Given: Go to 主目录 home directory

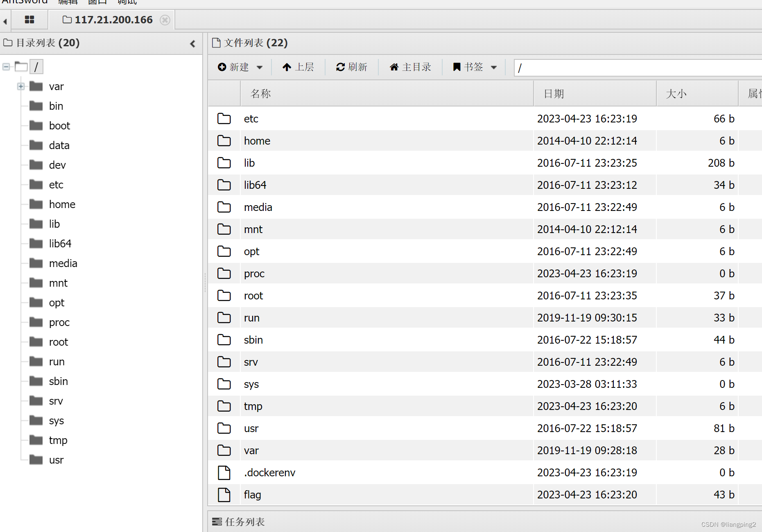Looking at the screenshot, I should pyautogui.click(x=410, y=67).
